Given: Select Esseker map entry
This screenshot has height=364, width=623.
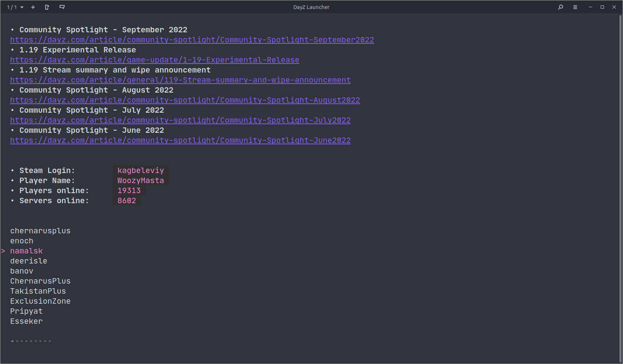Looking at the screenshot, I should pyautogui.click(x=26, y=321).
